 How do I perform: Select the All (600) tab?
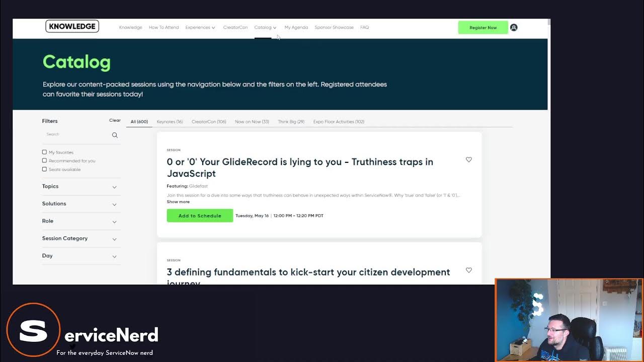click(x=139, y=122)
